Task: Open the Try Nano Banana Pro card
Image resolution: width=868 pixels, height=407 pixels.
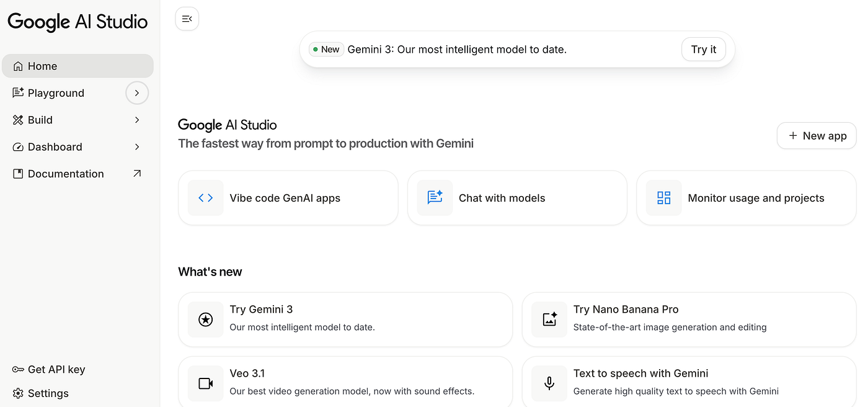Action: (x=689, y=320)
